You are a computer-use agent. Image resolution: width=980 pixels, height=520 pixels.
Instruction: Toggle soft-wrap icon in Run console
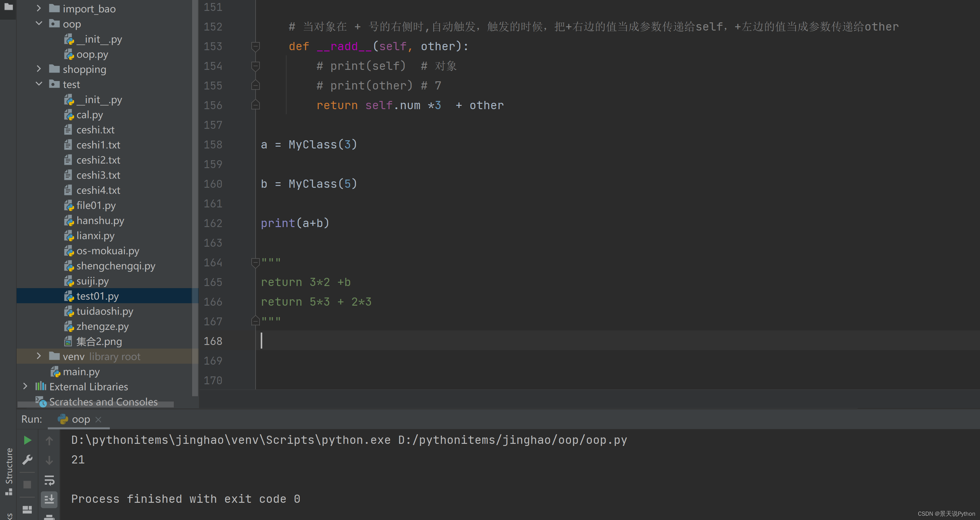[x=49, y=480]
